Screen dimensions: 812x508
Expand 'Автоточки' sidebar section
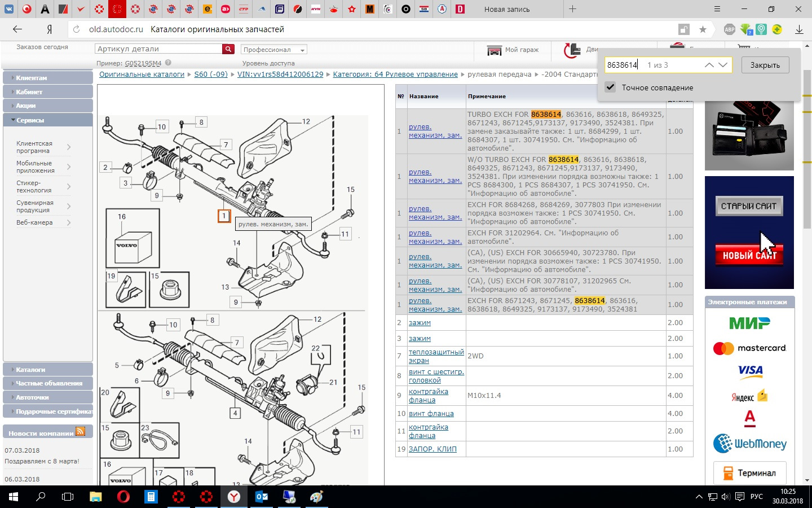click(x=48, y=397)
